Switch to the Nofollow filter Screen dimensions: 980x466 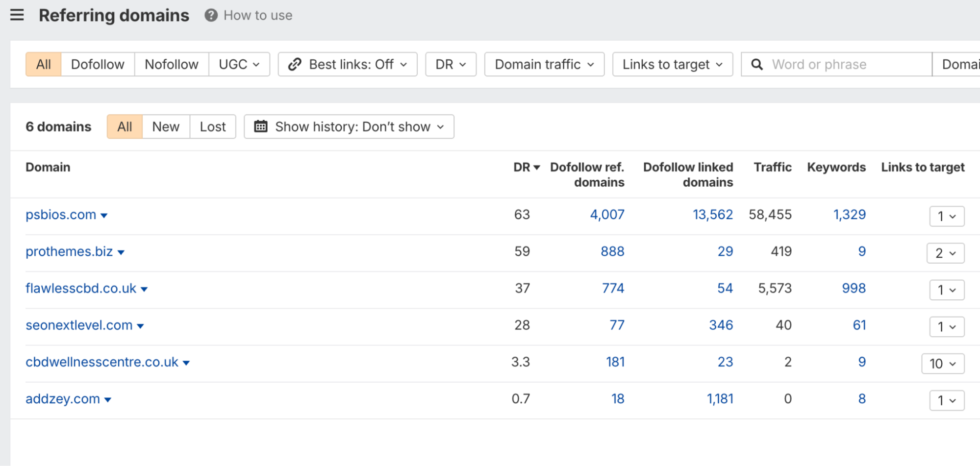click(x=171, y=64)
